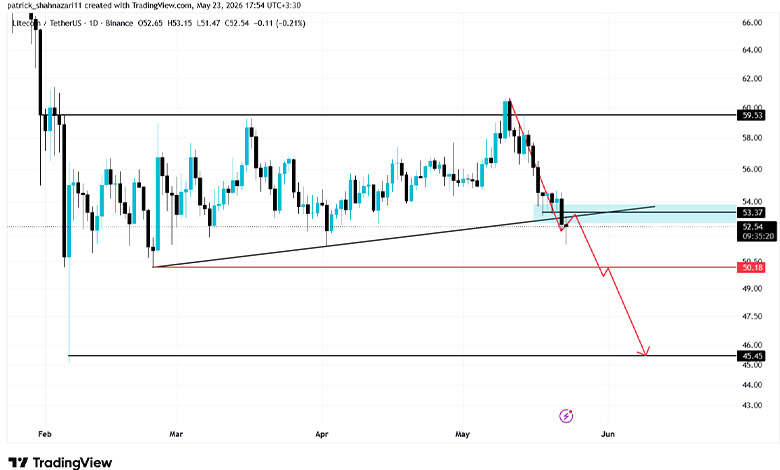This screenshot has width=780, height=470.
Task: Click the countdown timer 09:35:20
Action: click(x=758, y=236)
